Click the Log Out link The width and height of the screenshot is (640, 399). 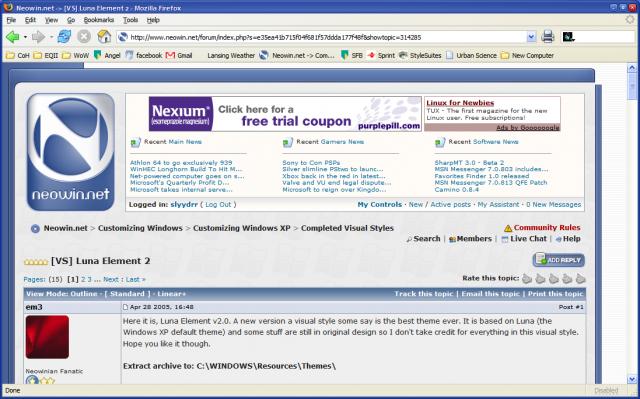click(x=218, y=204)
